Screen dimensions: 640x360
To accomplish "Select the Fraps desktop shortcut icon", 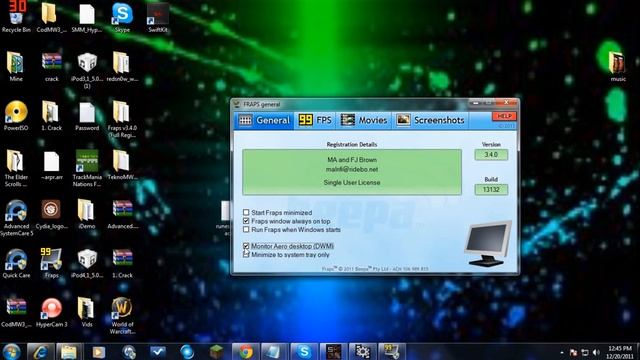I will 51,263.
